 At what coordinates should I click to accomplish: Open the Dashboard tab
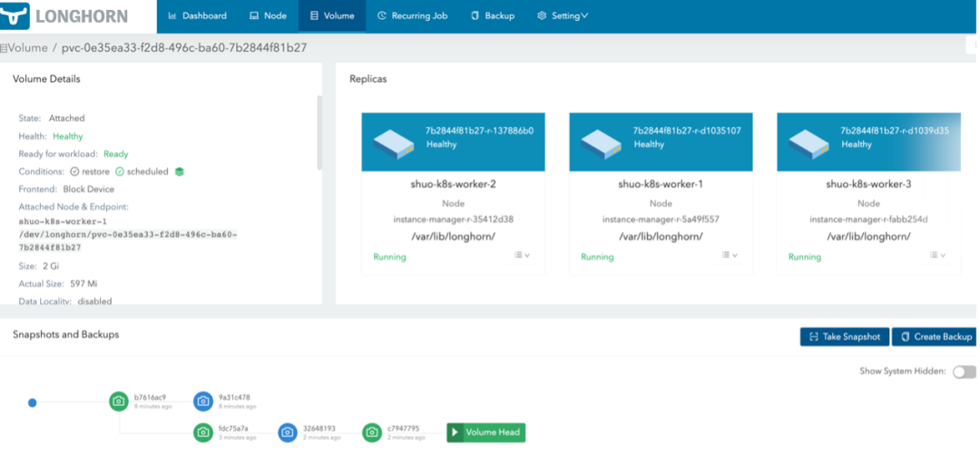(198, 15)
